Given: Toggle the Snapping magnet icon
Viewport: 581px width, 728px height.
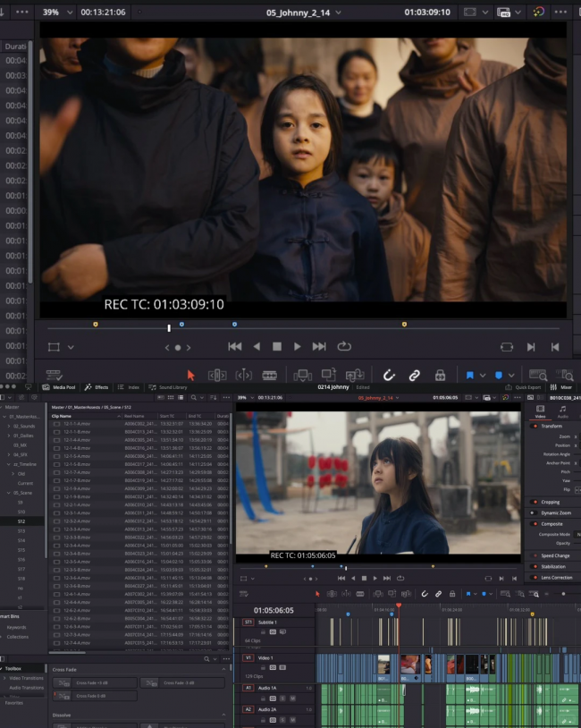Looking at the screenshot, I should click(389, 376).
